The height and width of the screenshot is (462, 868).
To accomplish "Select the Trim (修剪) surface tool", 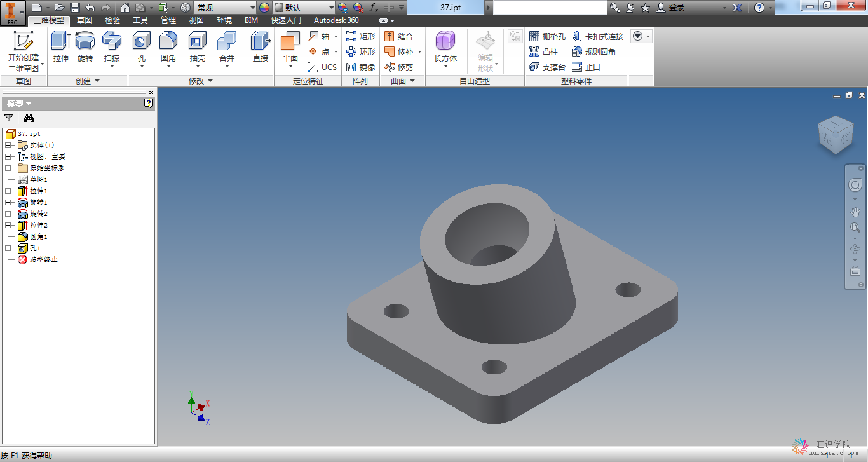I will pos(399,67).
